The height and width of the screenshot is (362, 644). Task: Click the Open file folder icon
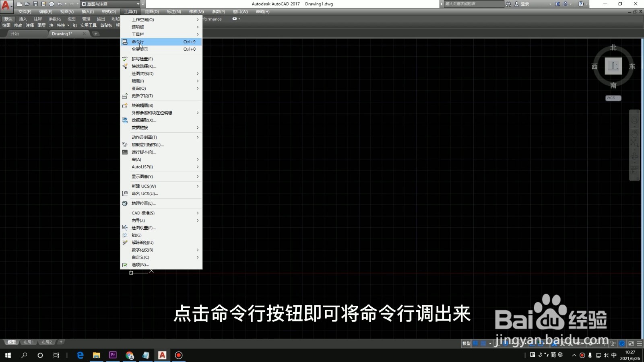point(27,4)
